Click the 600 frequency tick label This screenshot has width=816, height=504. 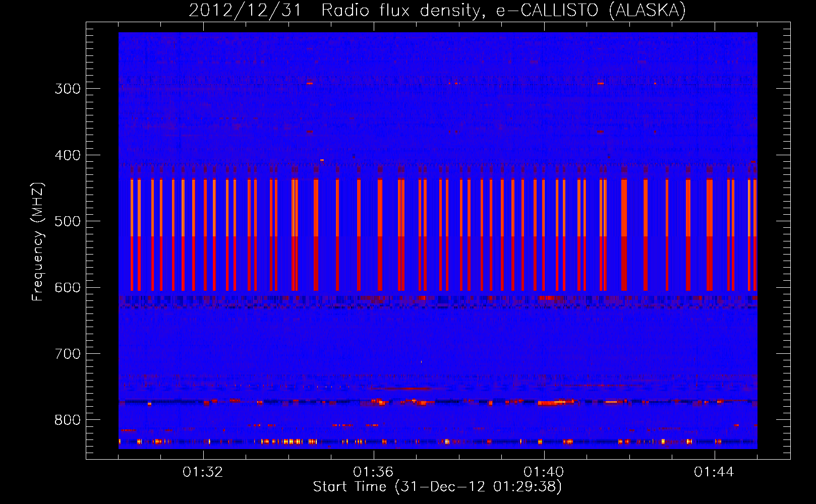(x=68, y=288)
